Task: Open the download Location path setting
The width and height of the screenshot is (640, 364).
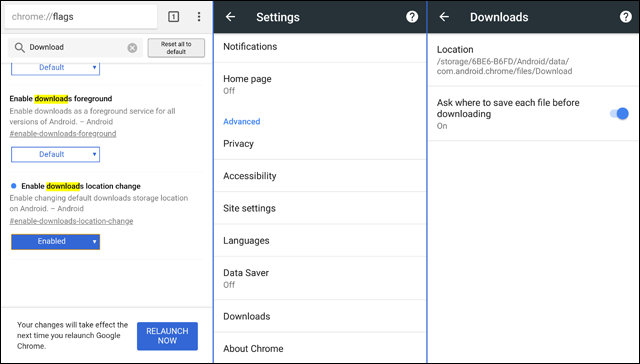Action: coord(533,60)
